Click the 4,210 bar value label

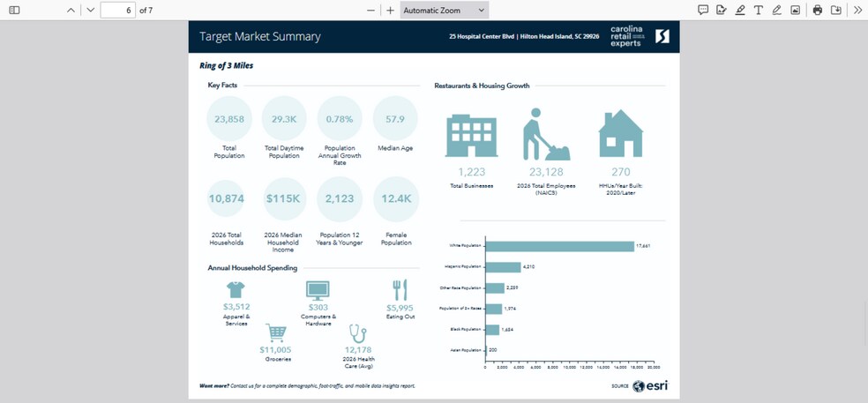[x=528, y=267]
